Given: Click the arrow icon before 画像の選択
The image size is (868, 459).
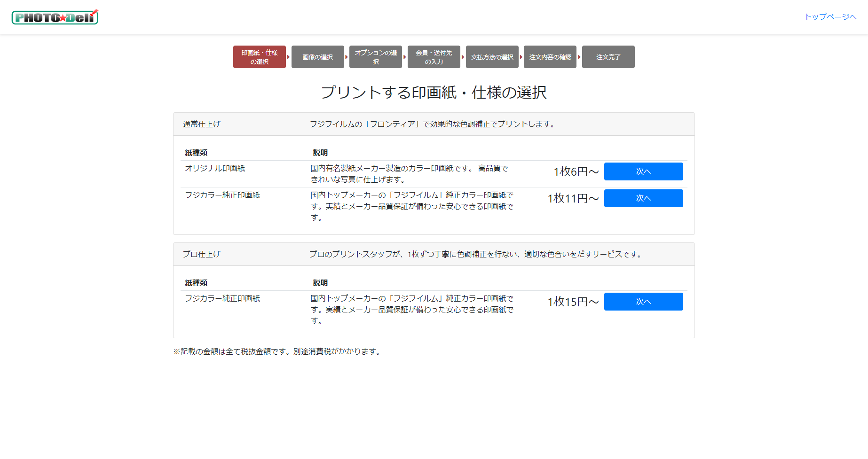Looking at the screenshot, I should [x=289, y=57].
